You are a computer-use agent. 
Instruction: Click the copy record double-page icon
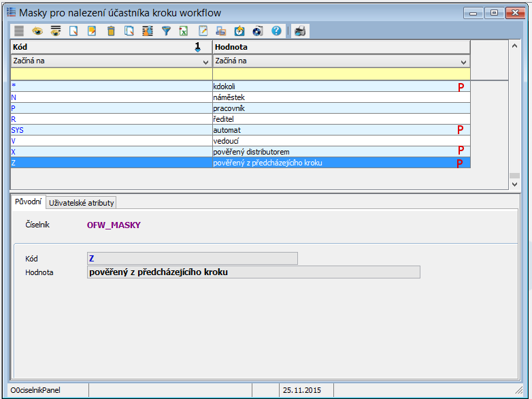pyautogui.click(x=129, y=31)
